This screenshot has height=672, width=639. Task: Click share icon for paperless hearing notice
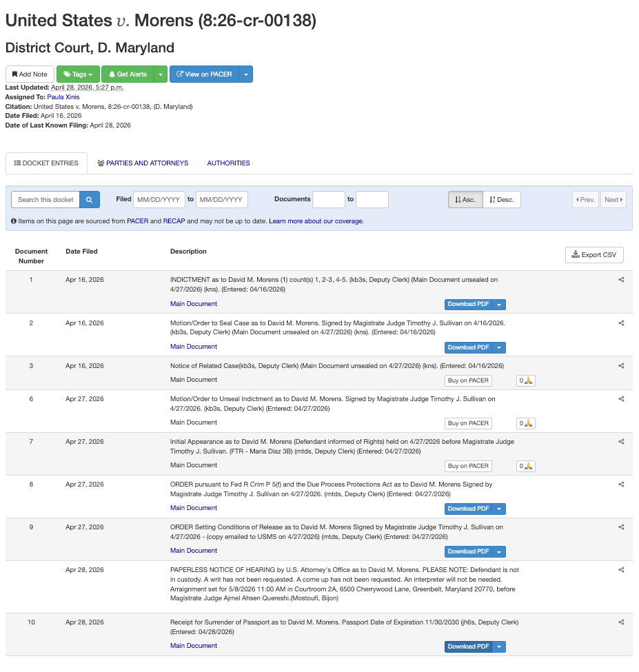click(x=621, y=570)
